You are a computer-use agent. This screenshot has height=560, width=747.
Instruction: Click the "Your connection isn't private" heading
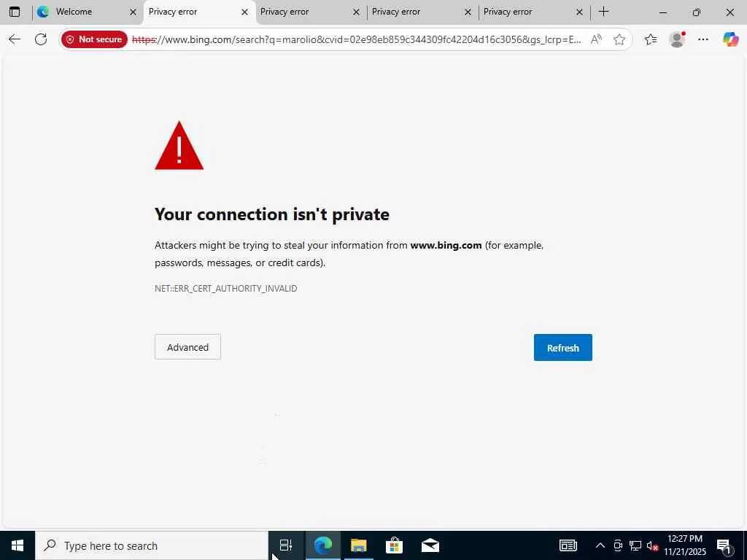point(272,214)
